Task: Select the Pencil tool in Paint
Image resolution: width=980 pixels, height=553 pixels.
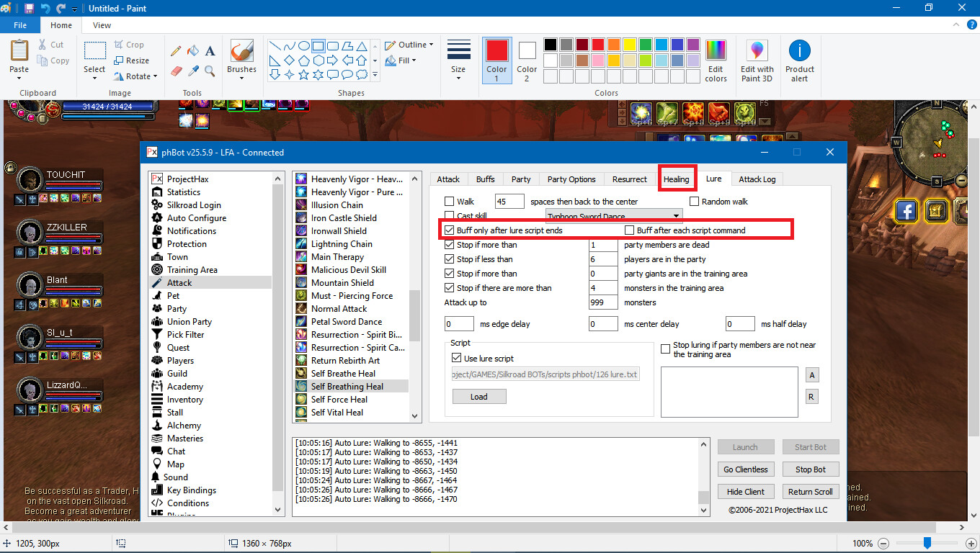Action: tap(176, 51)
